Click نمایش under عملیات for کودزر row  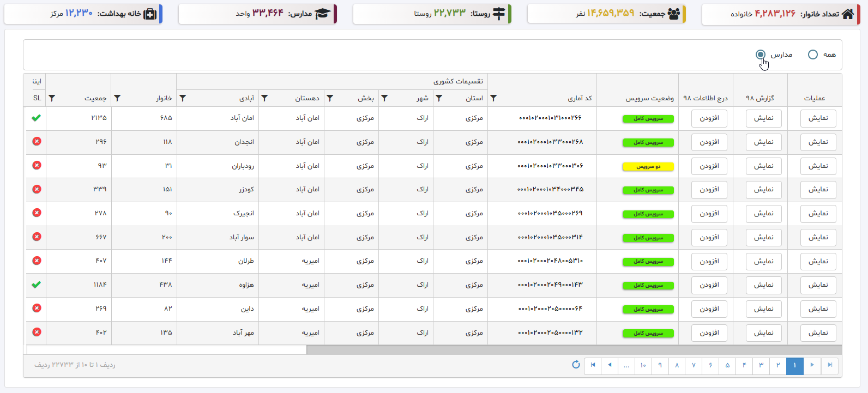coord(818,190)
